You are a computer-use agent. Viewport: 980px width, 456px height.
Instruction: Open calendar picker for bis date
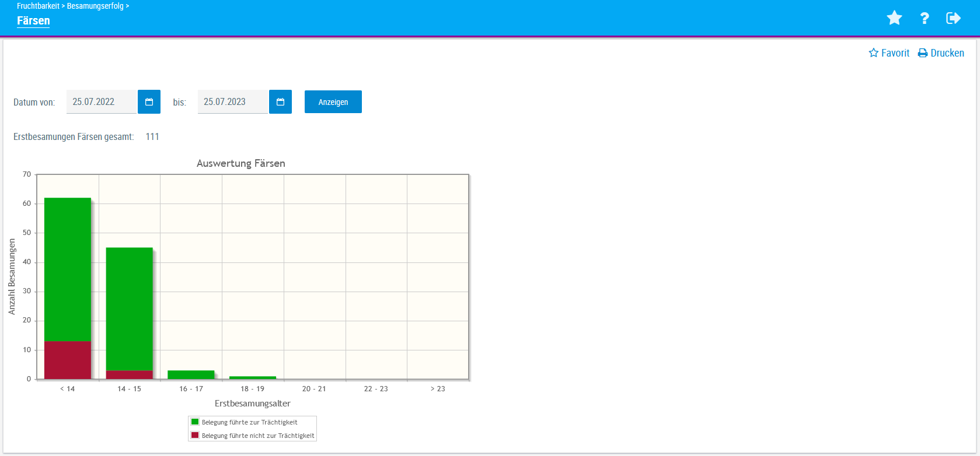pos(280,102)
